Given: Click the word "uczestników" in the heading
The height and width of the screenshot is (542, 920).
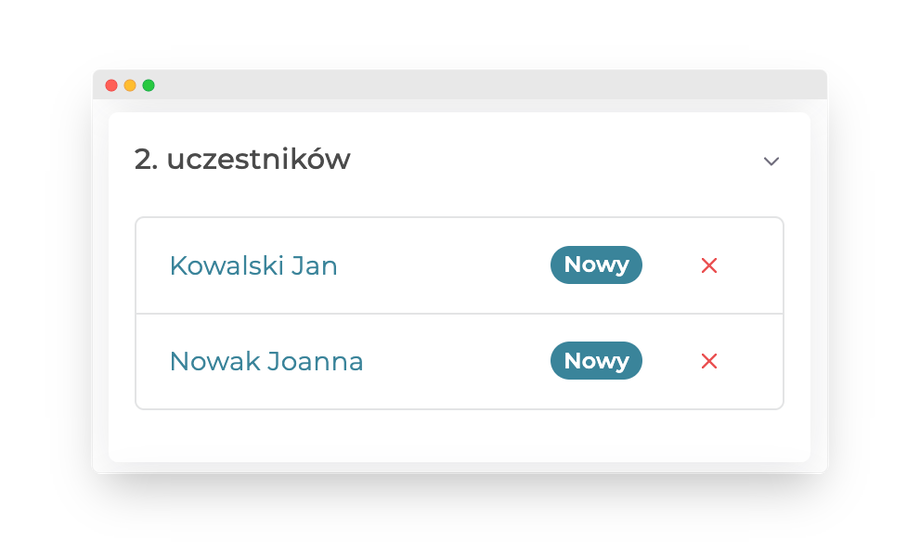Looking at the screenshot, I should 258,160.
